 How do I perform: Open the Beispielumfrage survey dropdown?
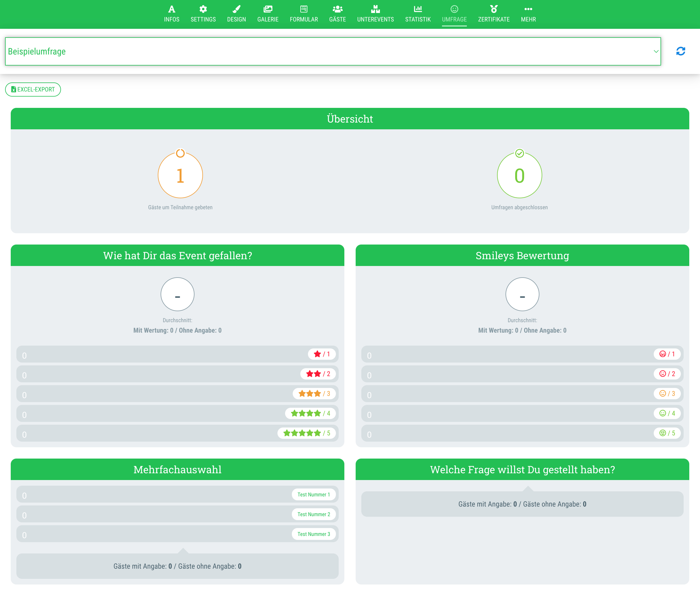333,51
